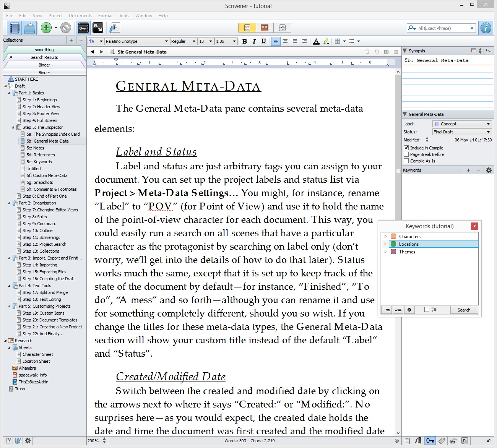Image resolution: width=497 pixels, height=448 pixels.
Task: Select the Search Results collection tab
Action: (44, 57)
